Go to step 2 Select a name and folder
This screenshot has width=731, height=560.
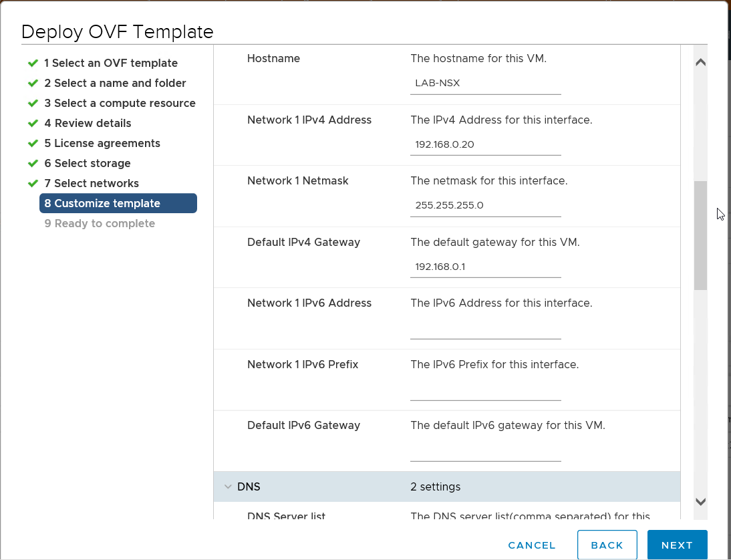click(x=115, y=83)
